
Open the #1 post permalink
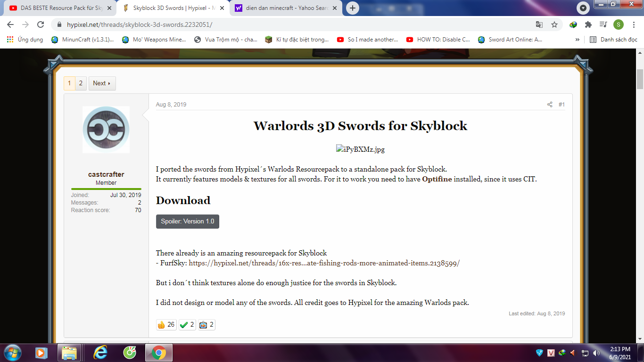coord(561,105)
